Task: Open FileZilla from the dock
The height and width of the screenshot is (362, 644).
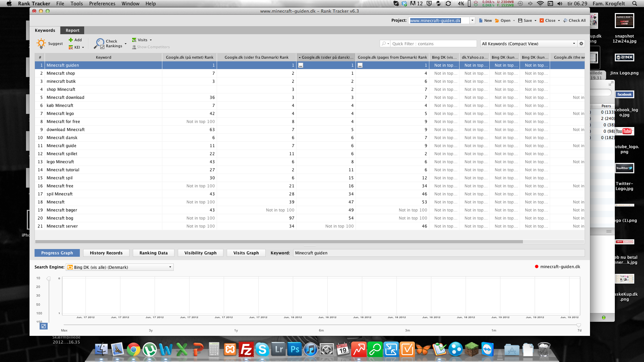Action: 246,350
